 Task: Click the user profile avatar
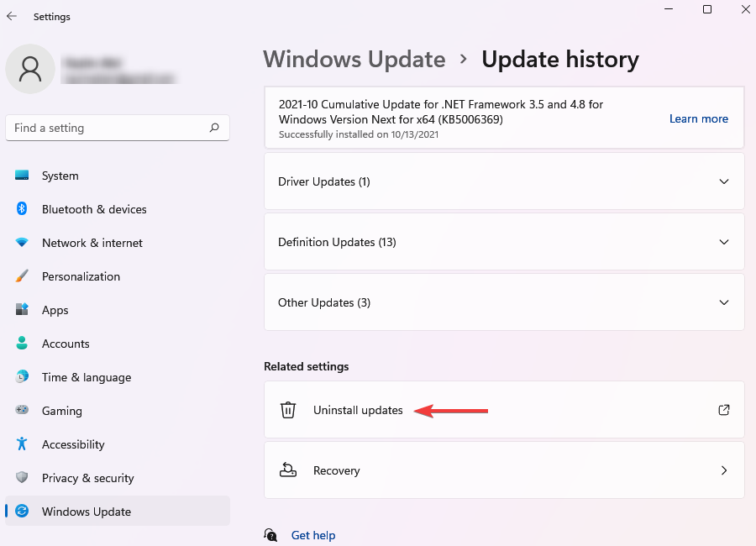click(30, 69)
